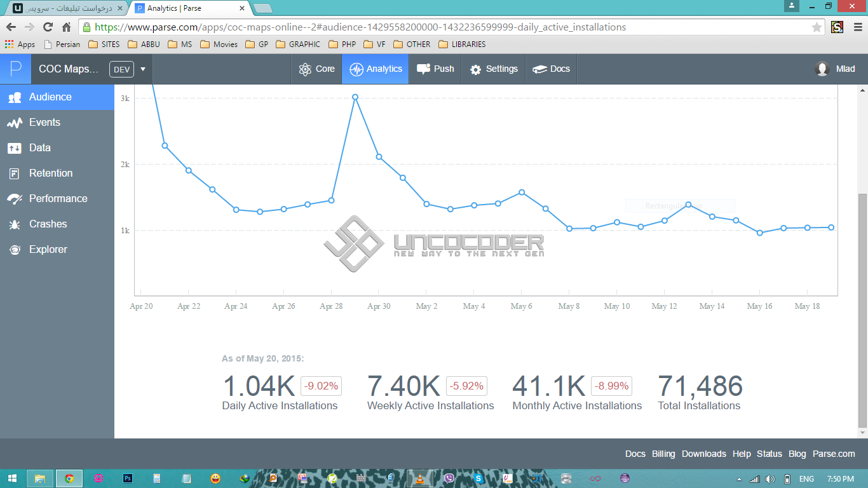Select Explorer in the sidebar

point(57,250)
